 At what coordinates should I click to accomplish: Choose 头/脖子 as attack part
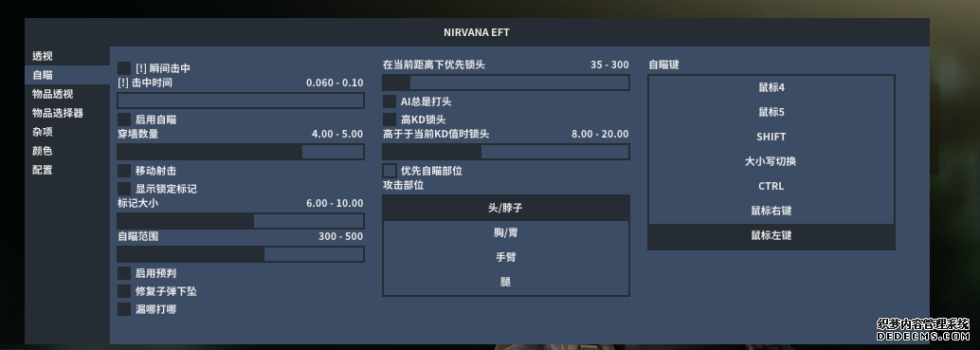[505, 208]
